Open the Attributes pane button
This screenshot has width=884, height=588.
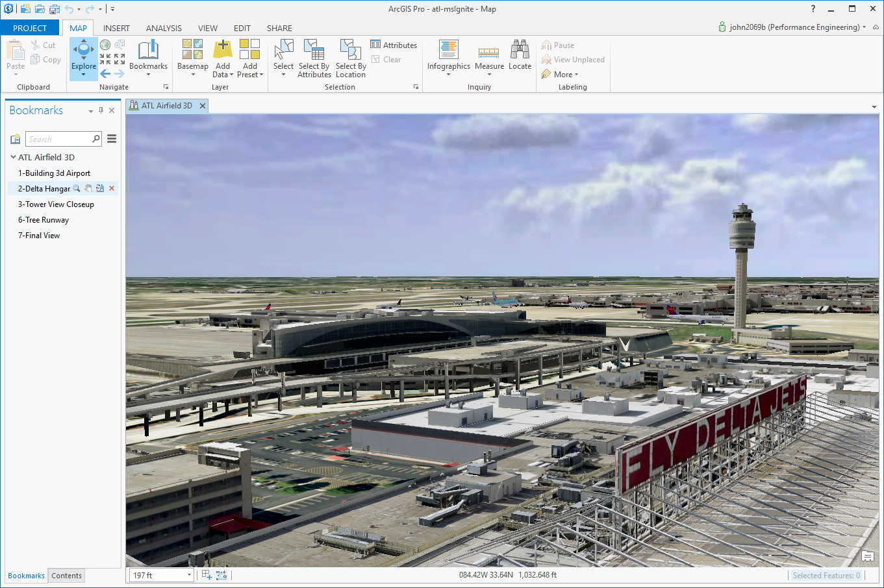(394, 45)
